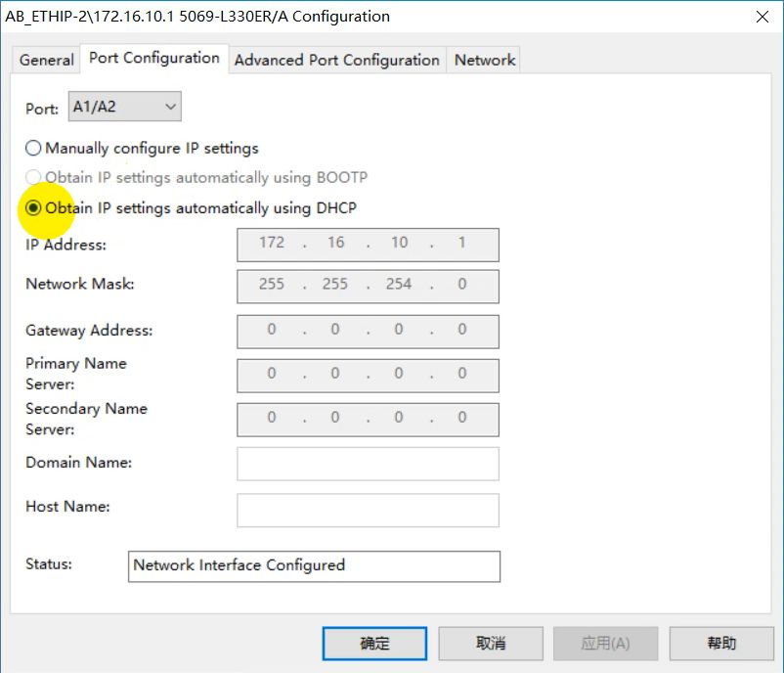Click the Network Mask field
The width and height of the screenshot is (784, 673).
[368, 287]
